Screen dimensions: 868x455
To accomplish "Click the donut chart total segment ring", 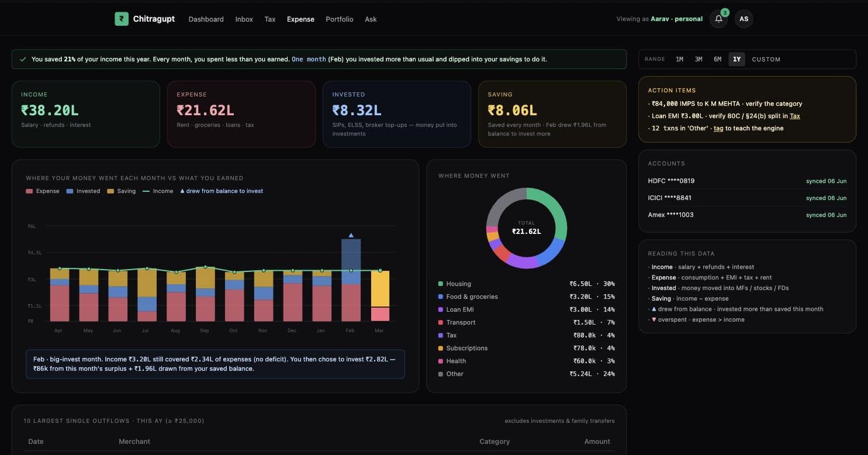I will 527,228.
